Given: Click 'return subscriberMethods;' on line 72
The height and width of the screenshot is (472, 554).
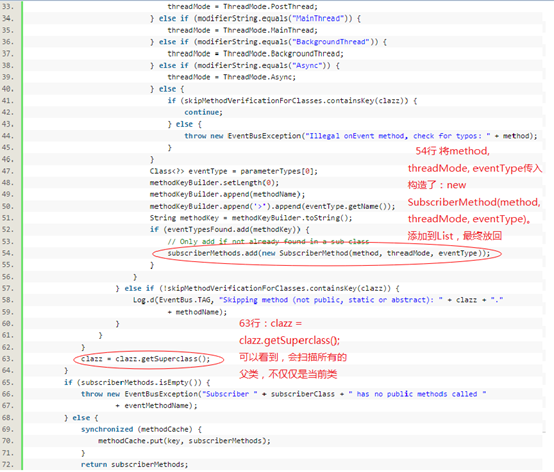Looking at the screenshot, I should click(134, 464).
